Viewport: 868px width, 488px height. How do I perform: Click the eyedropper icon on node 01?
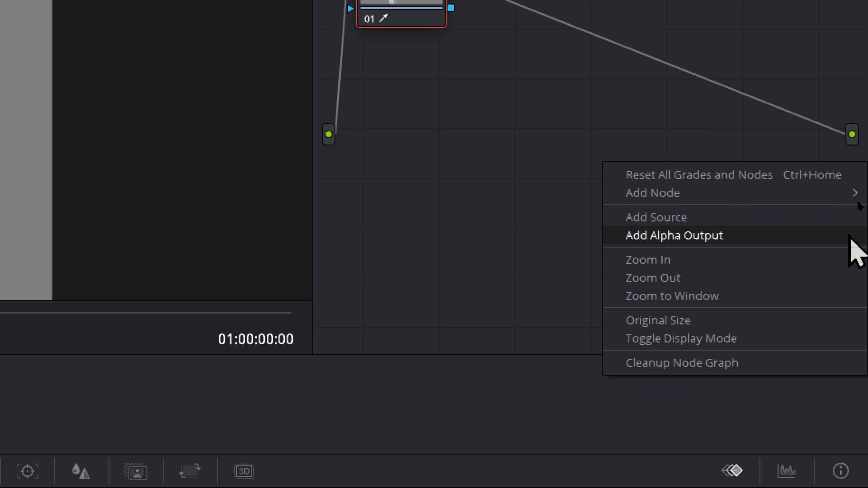click(384, 19)
